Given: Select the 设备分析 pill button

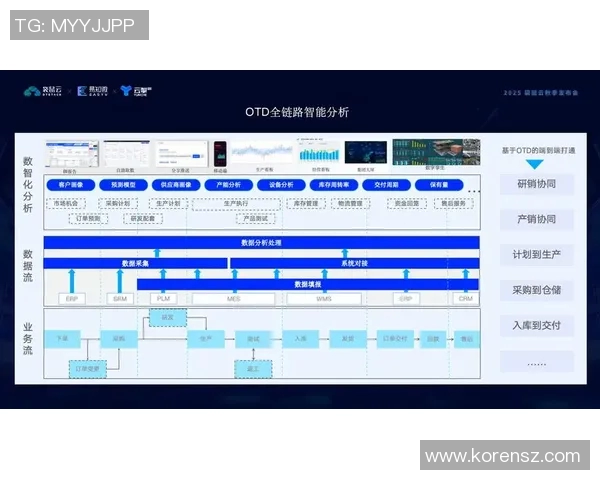Looking at the screenshot, I should pyautogui.click(x=281, y=185).
